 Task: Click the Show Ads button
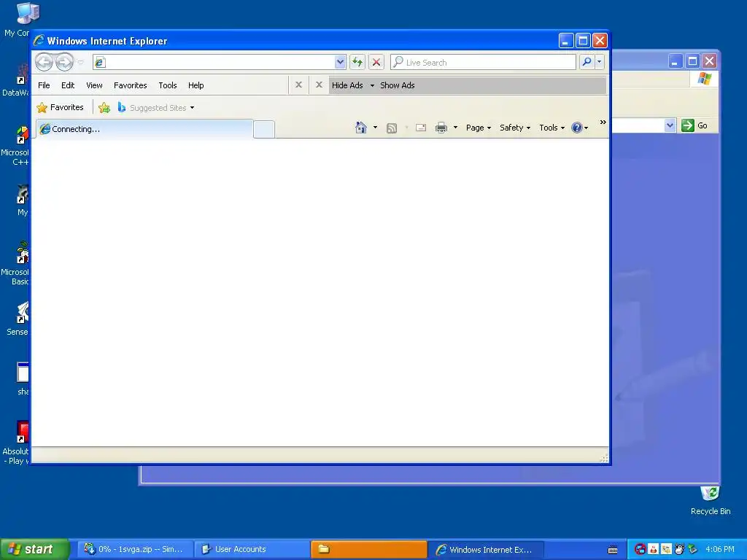[398, 85]
